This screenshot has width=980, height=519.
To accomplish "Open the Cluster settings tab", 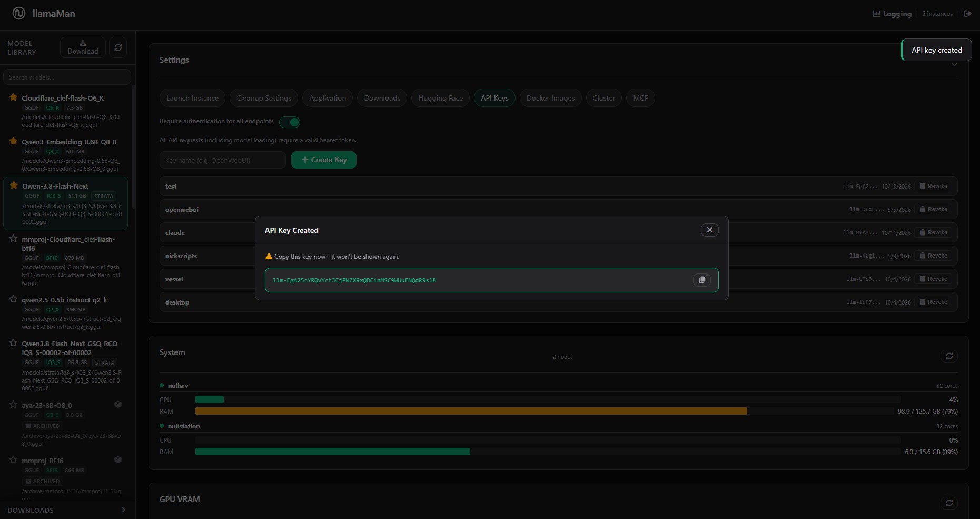I will (604, 98).
